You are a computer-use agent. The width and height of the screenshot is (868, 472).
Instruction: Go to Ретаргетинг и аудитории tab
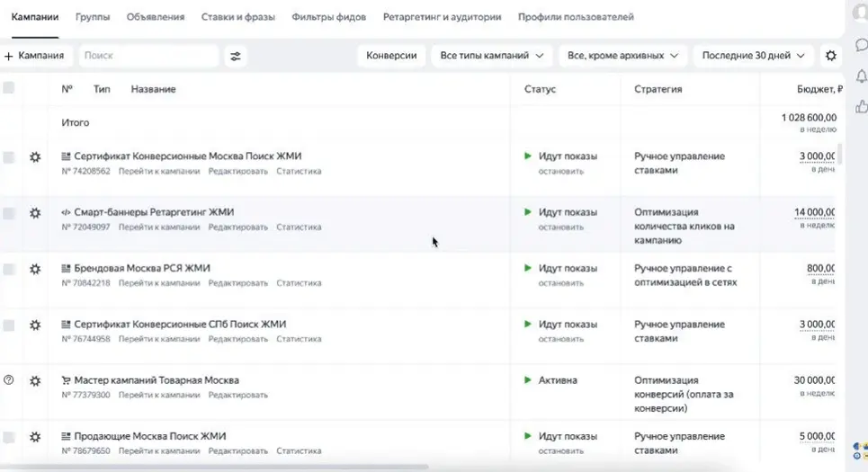442,17
